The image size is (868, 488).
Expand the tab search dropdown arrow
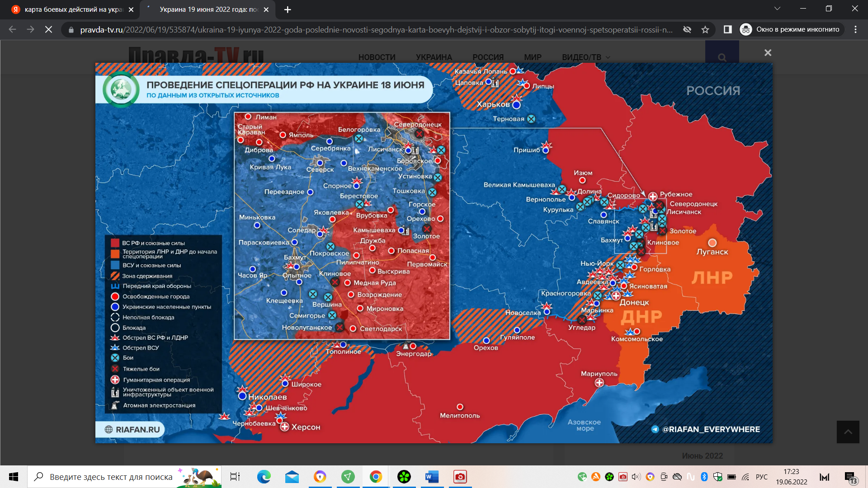click(x=777, y=9)
